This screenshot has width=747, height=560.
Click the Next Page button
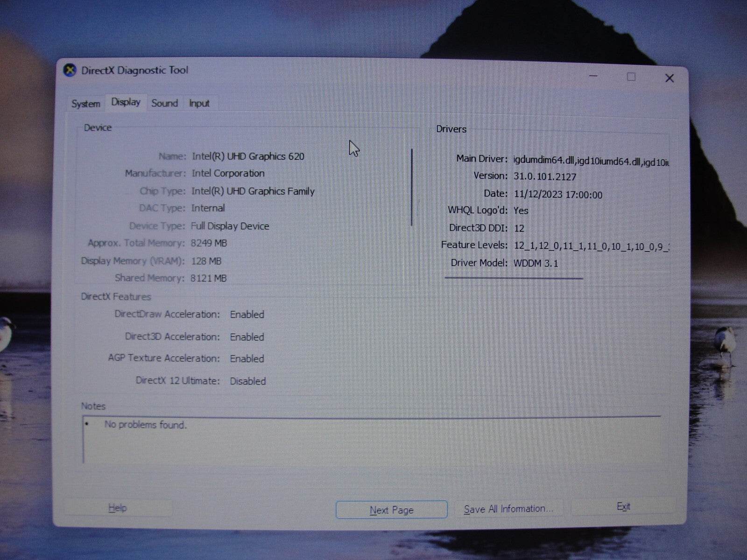[x=391, y=510]
